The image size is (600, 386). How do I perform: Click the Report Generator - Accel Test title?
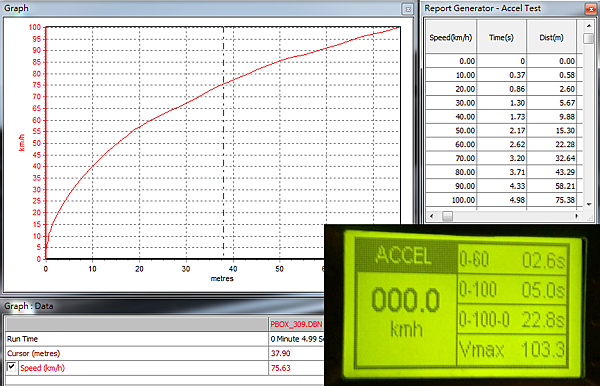click(483, 8)
